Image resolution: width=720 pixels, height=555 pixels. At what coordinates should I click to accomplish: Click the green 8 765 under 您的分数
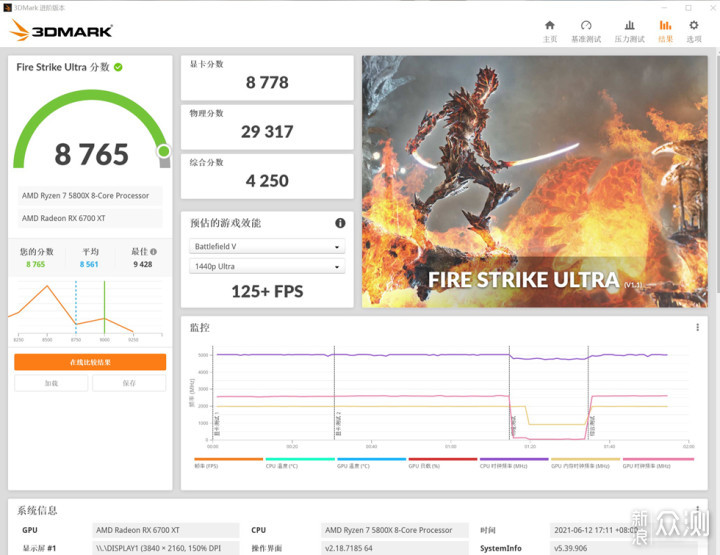click(x=35, y=264)
